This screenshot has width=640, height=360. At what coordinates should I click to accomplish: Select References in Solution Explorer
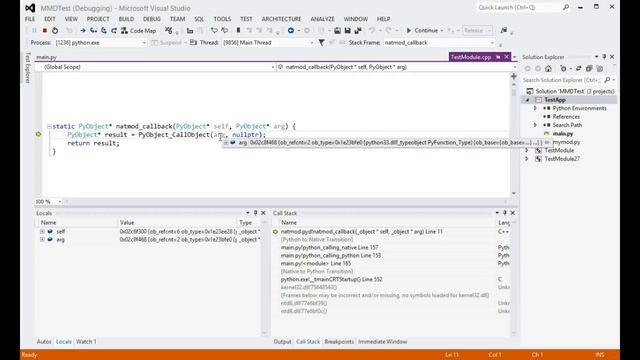click(566, 117)
